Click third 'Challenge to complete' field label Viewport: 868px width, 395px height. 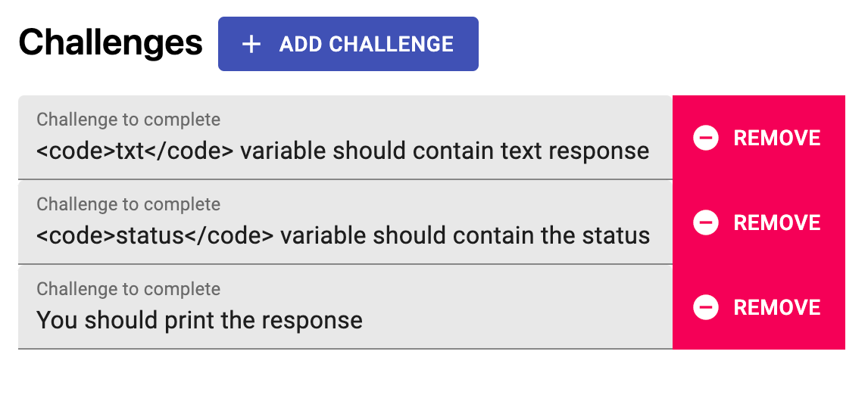[129, 289]
